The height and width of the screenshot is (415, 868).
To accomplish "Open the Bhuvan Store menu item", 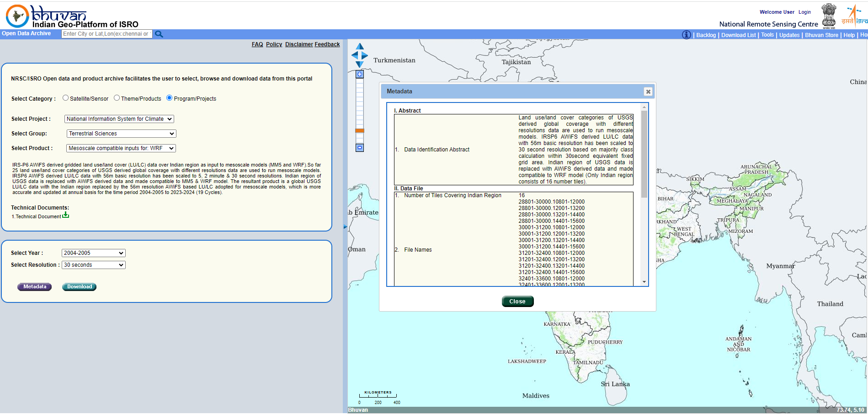I will click(821, 35).
